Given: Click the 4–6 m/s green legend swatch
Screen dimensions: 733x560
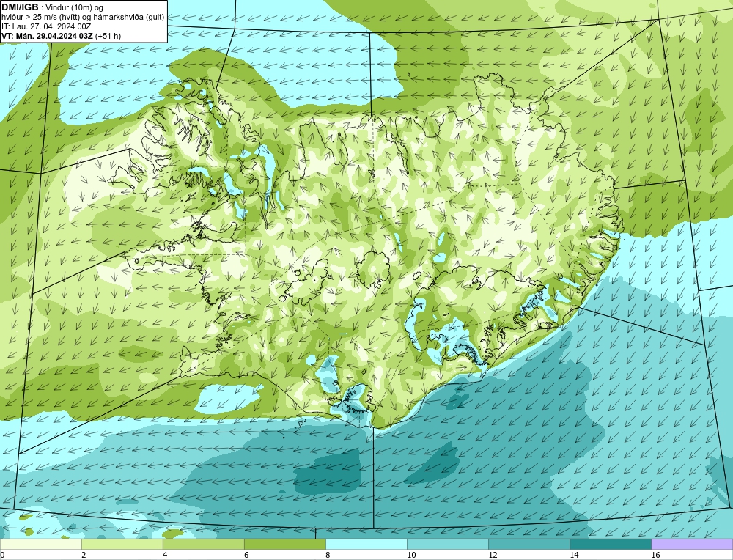Looking at the screenshot, I should coord(203,544).
